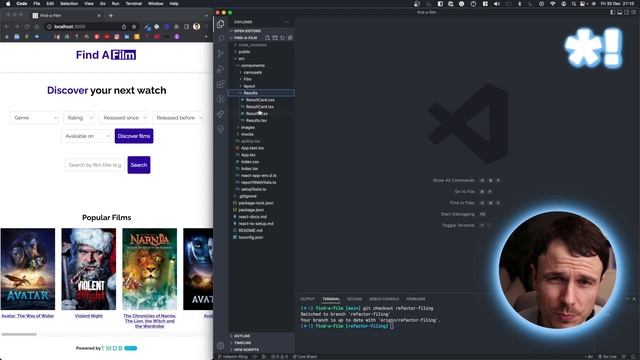Open a new browser tab with plus
Image resolution: width=640 pixels, height=360 pixels.
pos(111,16)
